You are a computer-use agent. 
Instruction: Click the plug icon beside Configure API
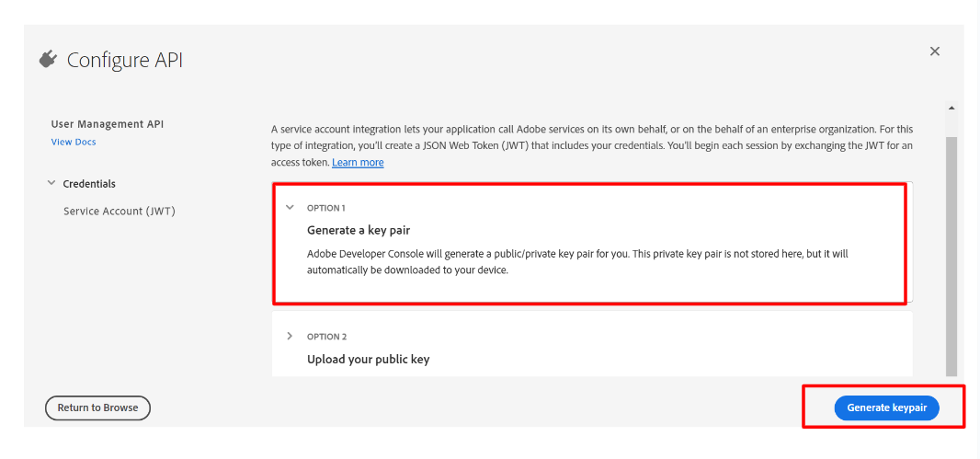point(48,60)
